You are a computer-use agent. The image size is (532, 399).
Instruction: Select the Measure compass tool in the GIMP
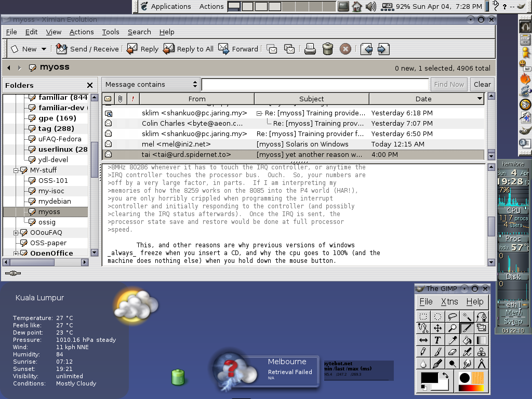482,364
